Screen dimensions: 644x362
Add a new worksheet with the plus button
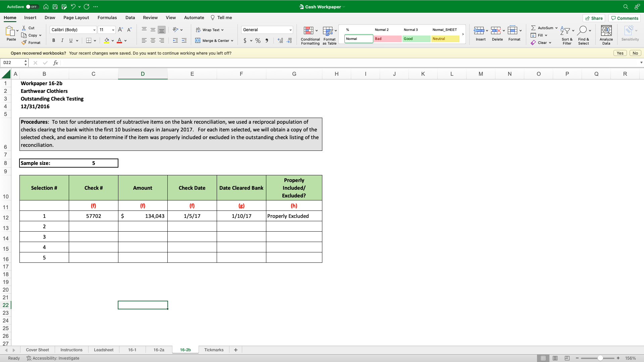click(235, 350)
